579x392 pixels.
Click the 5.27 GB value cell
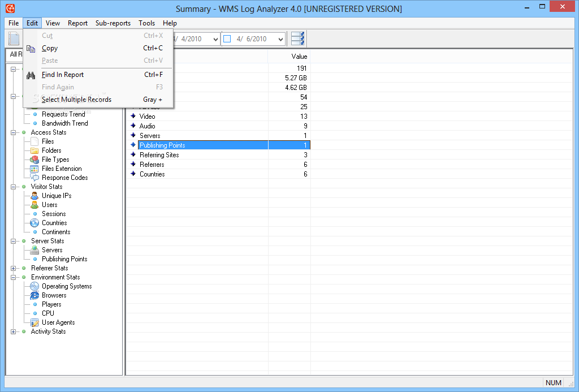pyautogui.click(x=296, y=78)
